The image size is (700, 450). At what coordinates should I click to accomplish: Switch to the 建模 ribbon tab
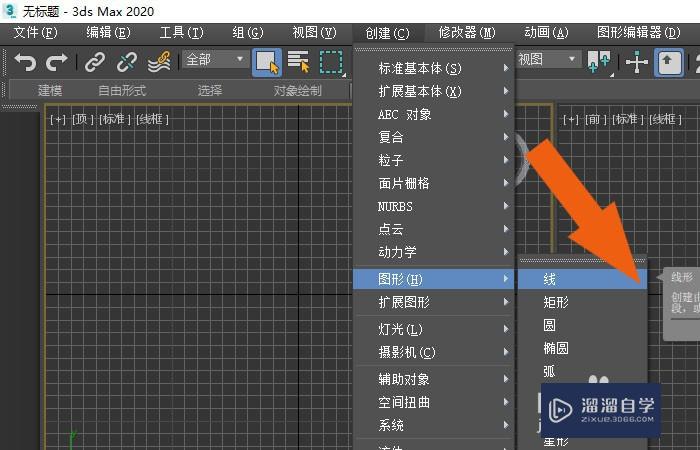[50, 91]
